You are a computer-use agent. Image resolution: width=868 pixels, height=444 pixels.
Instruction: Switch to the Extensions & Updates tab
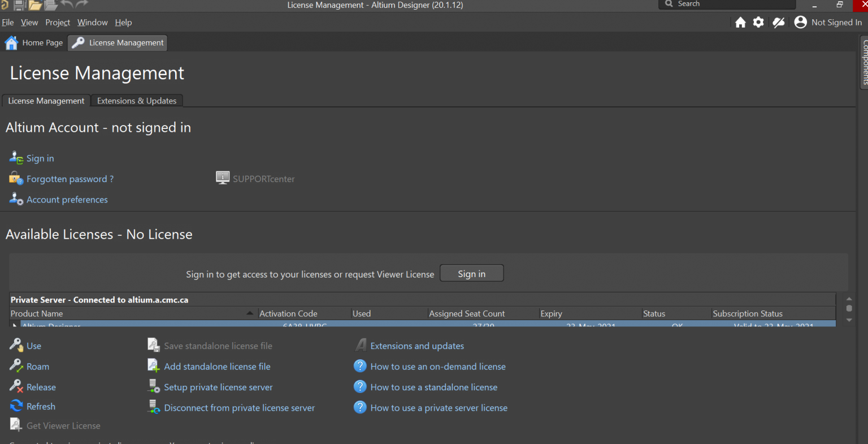tap(137, 101)
